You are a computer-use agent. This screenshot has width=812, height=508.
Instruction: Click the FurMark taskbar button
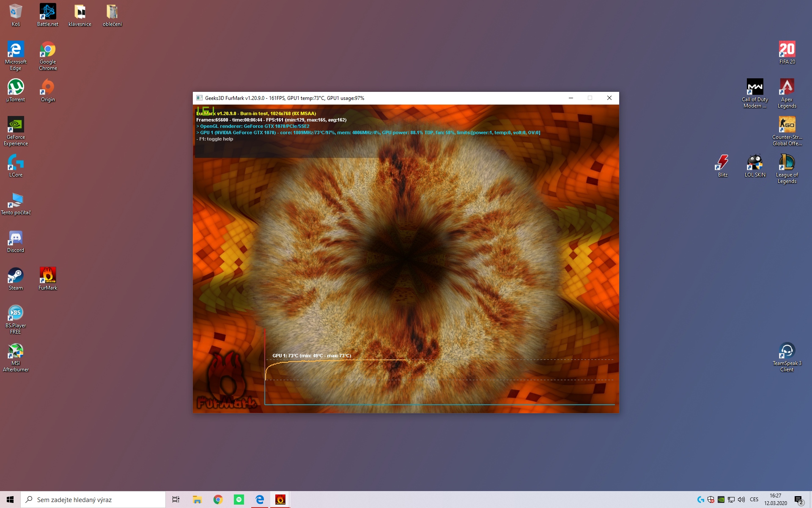[x=280, y=500]
